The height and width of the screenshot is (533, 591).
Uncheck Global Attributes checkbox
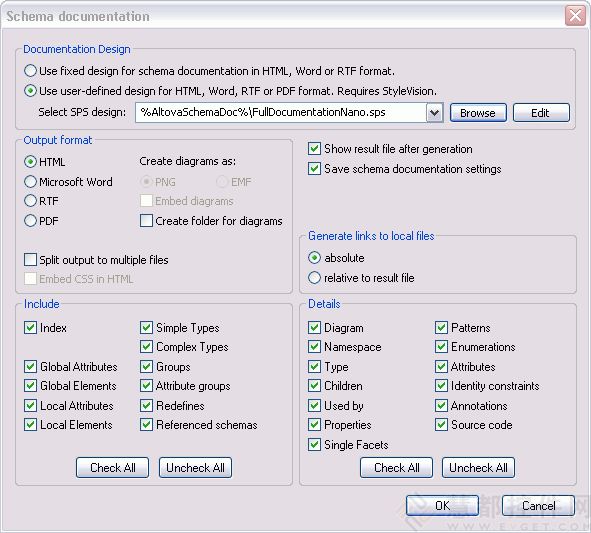click(30, 366)
